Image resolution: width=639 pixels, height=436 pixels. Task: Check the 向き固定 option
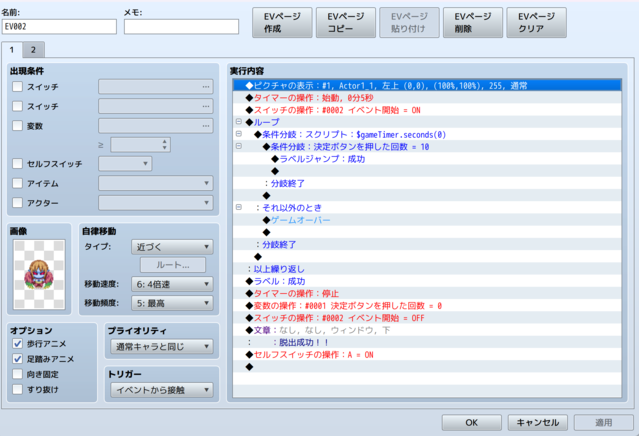(x=17, y=374)
